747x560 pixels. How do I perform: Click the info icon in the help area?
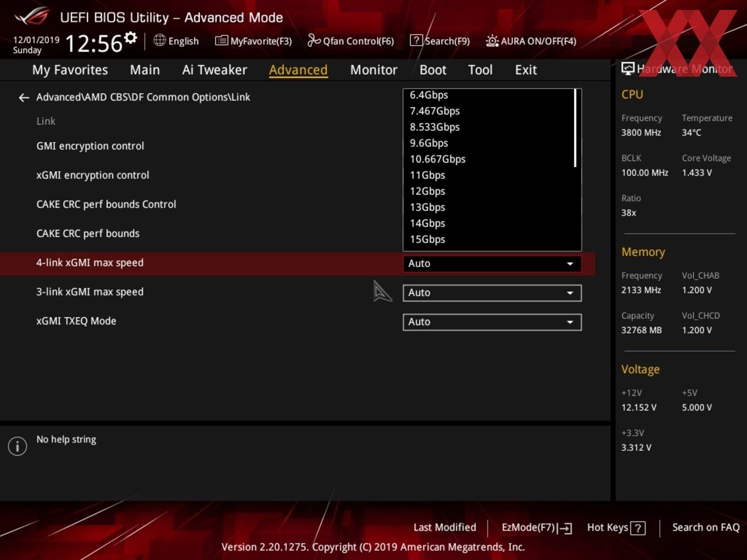click(x=18, y=446)
